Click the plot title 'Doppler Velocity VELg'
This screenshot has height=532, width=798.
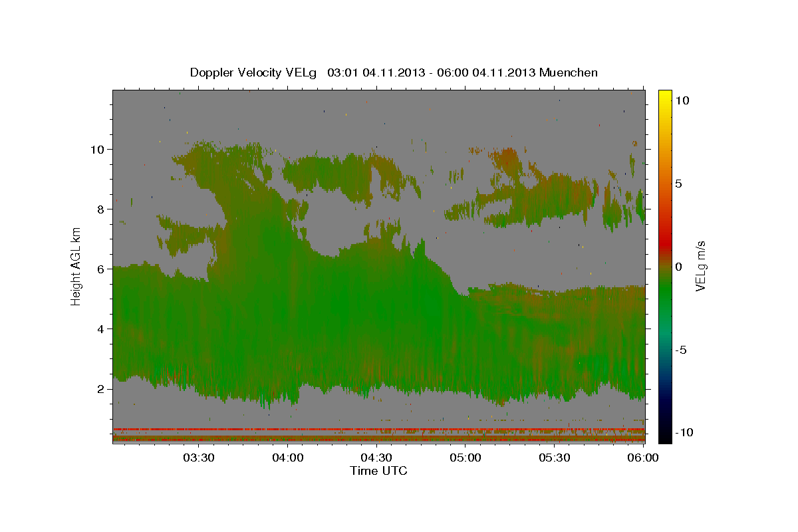tap(255, 72)
